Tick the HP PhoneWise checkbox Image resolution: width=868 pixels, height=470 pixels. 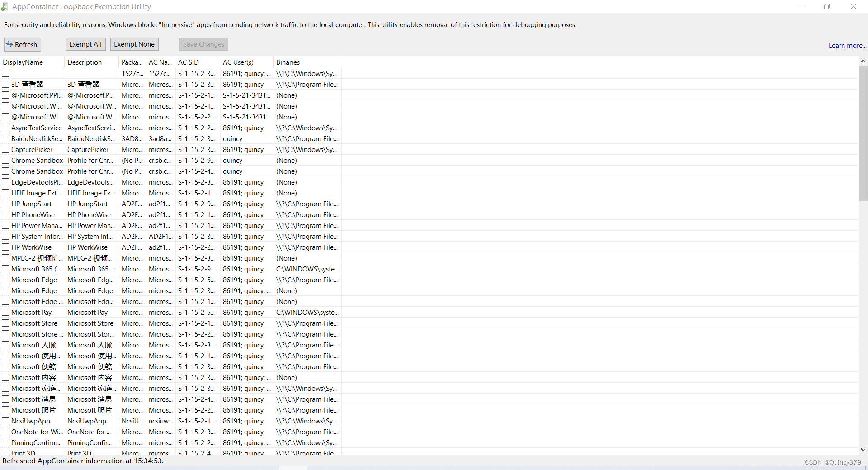tap(5, 214)
